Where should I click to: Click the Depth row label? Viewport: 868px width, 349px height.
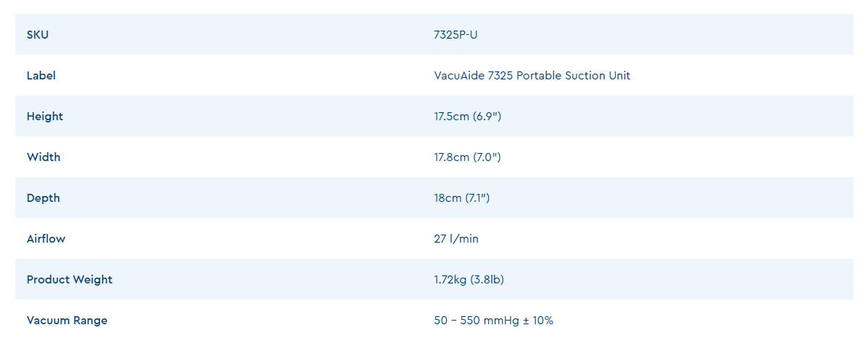click(x=43, y=197)
